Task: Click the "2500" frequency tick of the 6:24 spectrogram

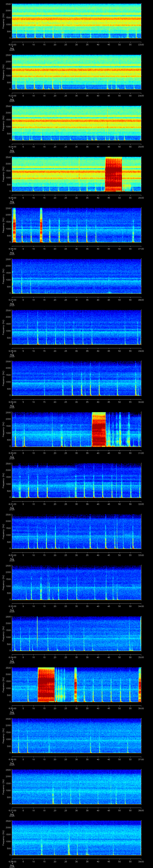Action: point(8,107)
